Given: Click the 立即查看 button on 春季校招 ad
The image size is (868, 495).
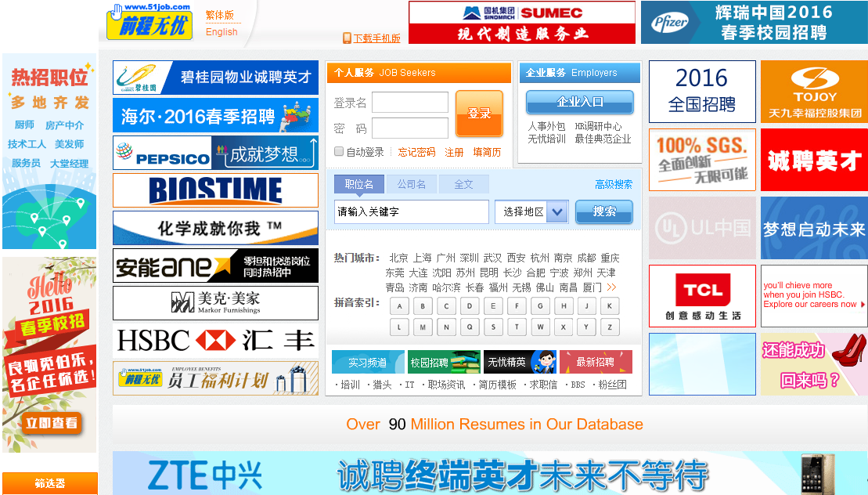Looking at the screenshot, I should point(51,423).
